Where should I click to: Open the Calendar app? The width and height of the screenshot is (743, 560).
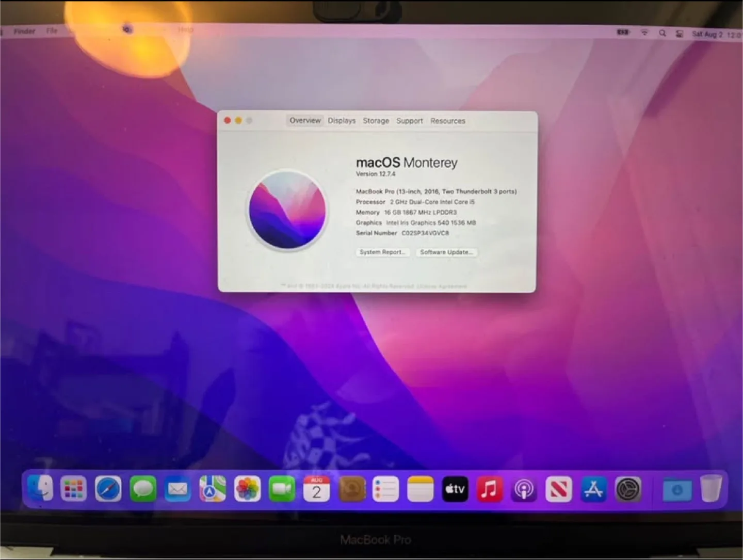click(x=316, y=489)
